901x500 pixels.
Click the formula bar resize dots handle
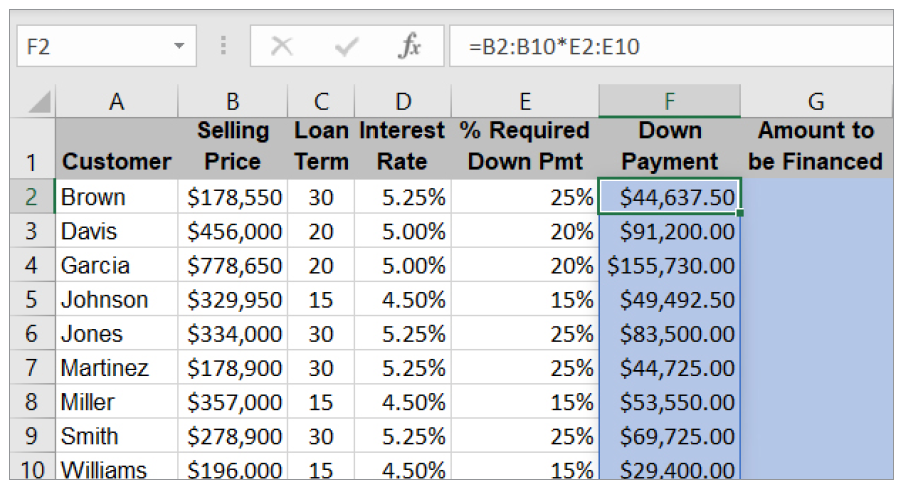pyautogui.click(x=223, y=47)
